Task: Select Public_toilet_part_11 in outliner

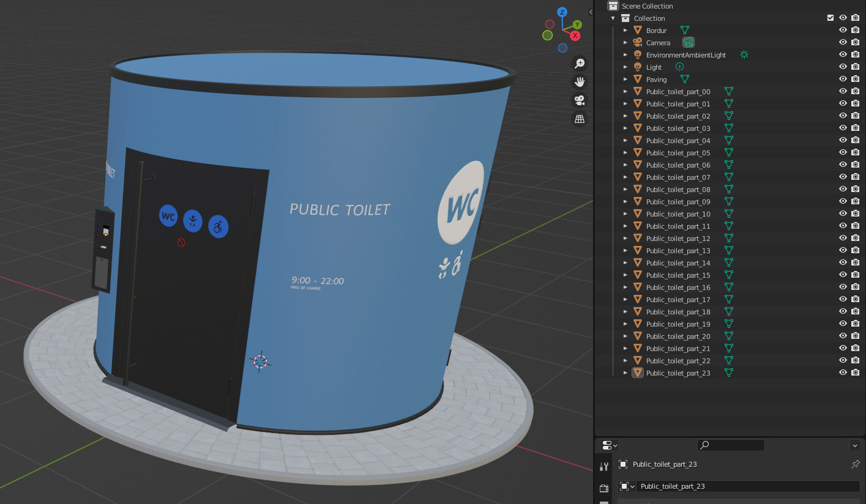Action: click(678, 226)
